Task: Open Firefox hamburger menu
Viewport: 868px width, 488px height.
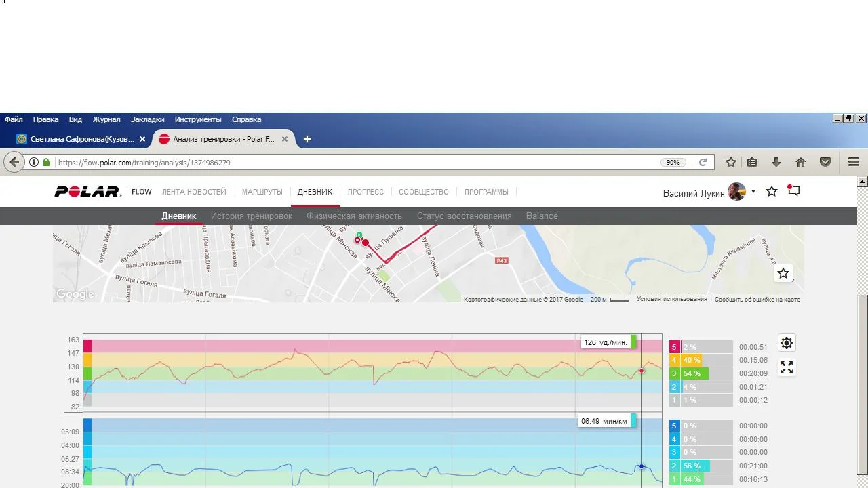Action: point(854,163)
